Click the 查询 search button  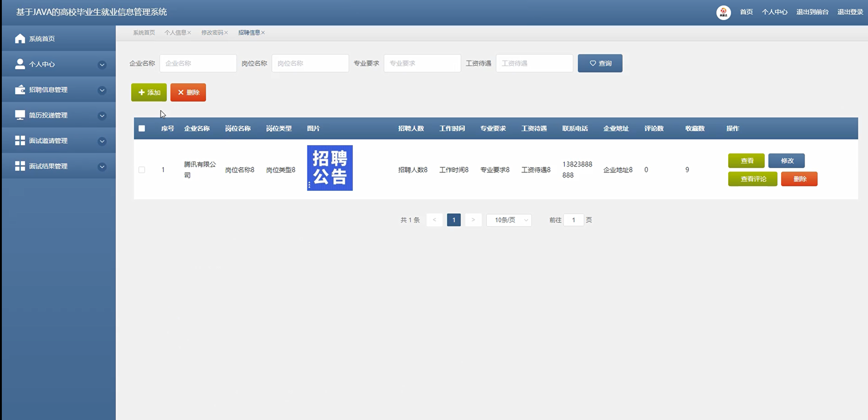pyautogui.click(x=600, y=63)
